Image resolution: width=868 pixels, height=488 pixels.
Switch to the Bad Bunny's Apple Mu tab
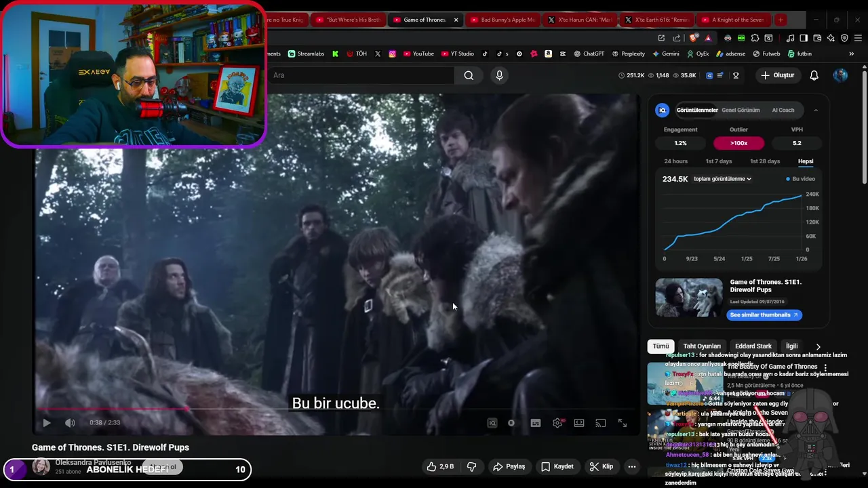502,20
